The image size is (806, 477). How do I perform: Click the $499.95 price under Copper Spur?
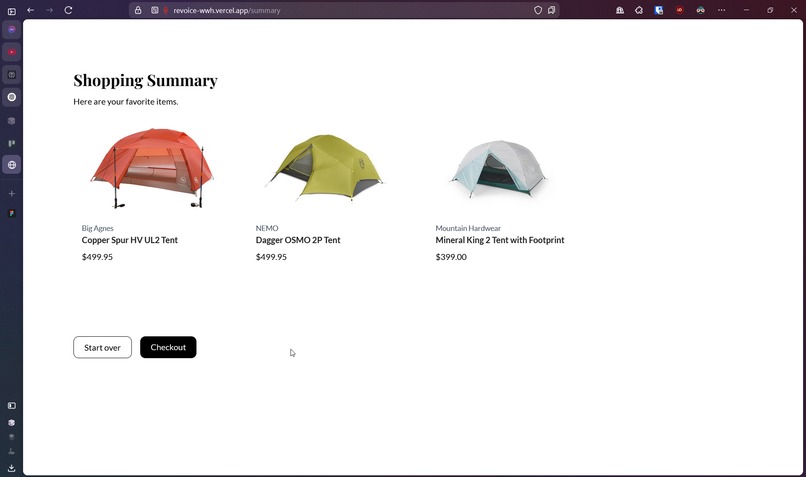click(x=97, y=257)
